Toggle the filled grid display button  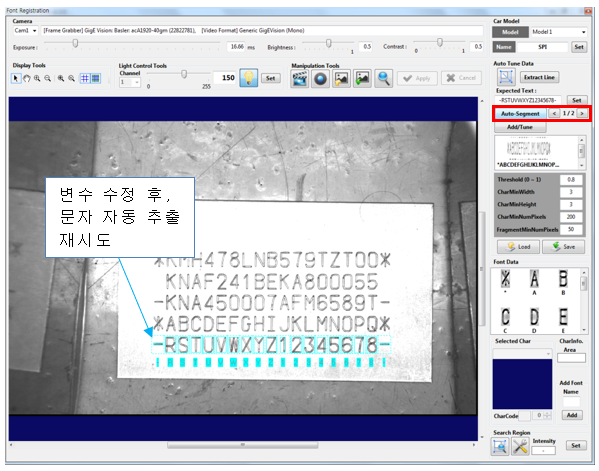(x=95, y=78)
